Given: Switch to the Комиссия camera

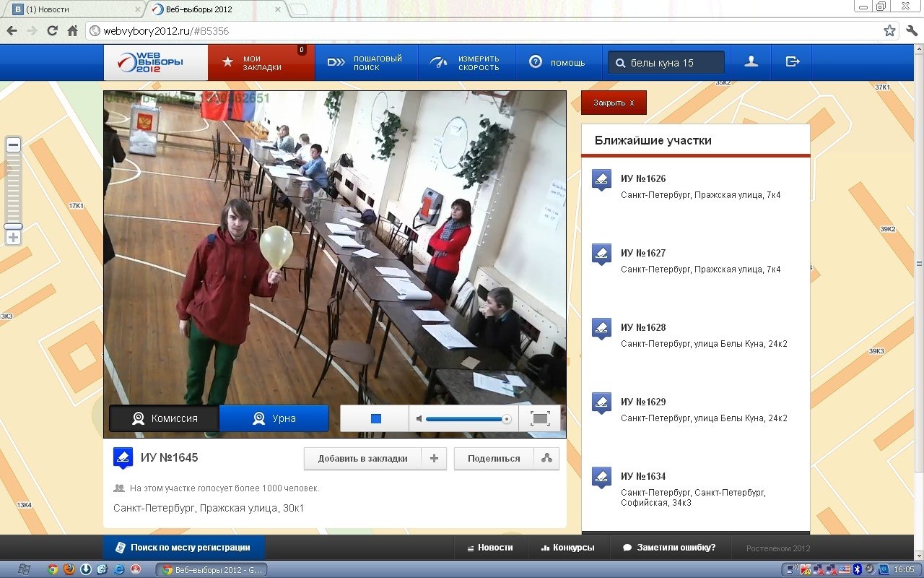Looking at the screenshot, I should [165, 418].
